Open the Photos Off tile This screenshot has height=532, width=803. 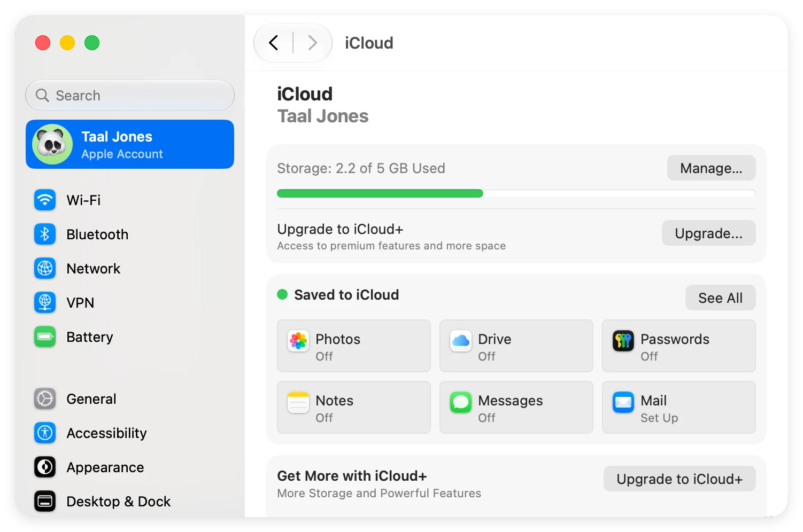tap(354, 346)
